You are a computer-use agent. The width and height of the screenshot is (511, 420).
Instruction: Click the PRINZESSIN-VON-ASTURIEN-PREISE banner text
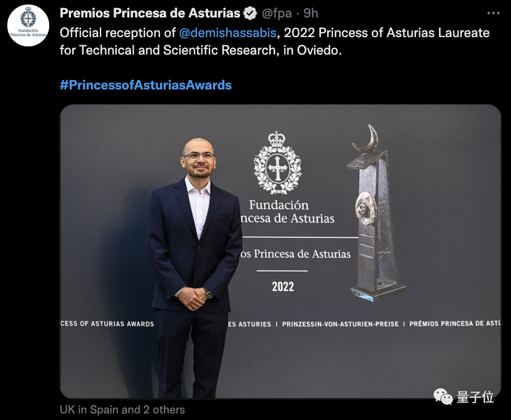[340, 325]
